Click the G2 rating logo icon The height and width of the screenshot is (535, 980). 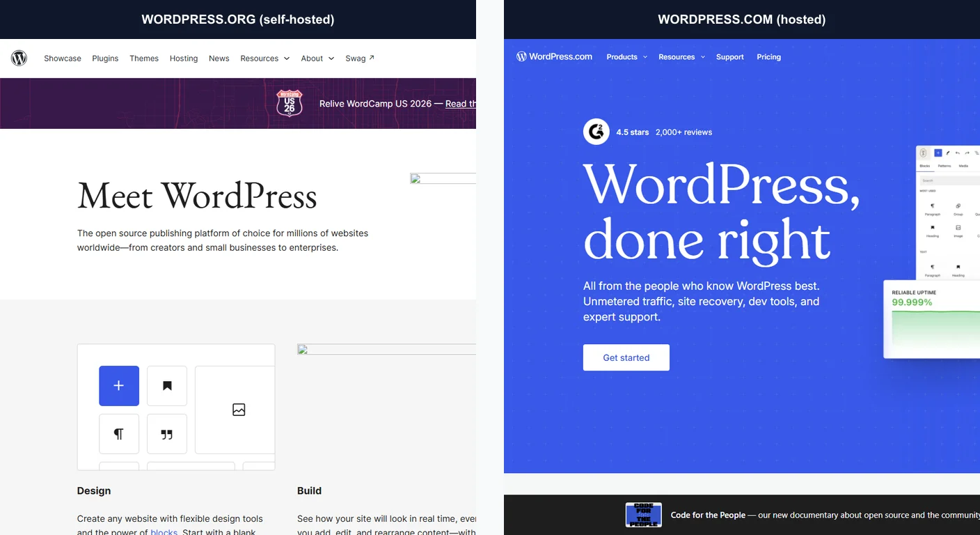596,132
